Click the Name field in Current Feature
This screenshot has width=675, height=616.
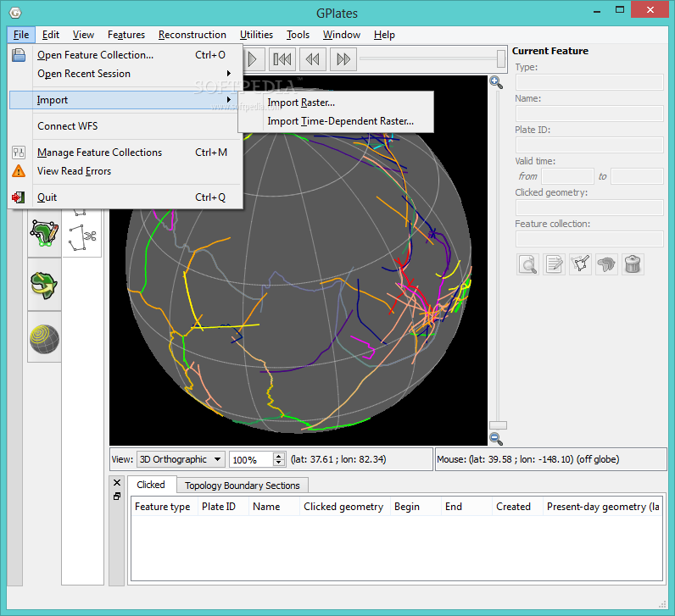coord(589,114)
